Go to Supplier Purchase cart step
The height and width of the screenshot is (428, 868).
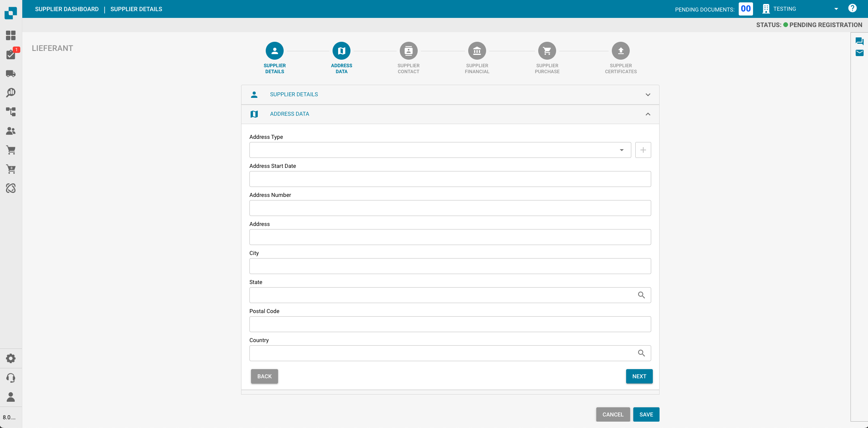pos(547,51)
